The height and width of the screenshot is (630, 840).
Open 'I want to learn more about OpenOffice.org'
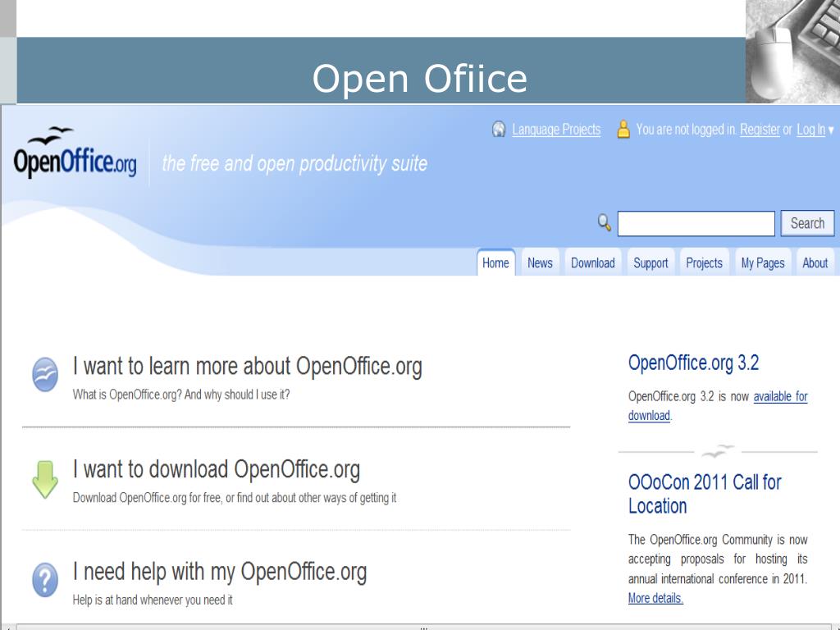tap(248, 367)
